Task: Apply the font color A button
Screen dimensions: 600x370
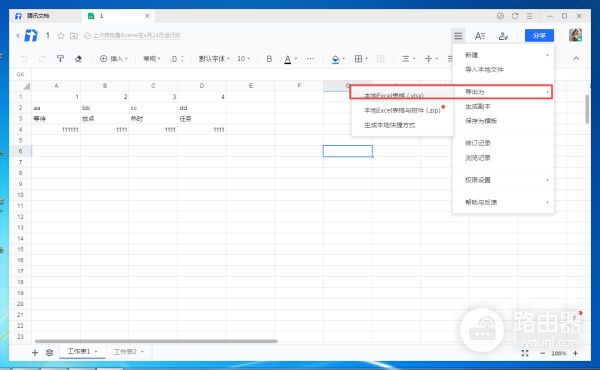Action: (287, 59)
